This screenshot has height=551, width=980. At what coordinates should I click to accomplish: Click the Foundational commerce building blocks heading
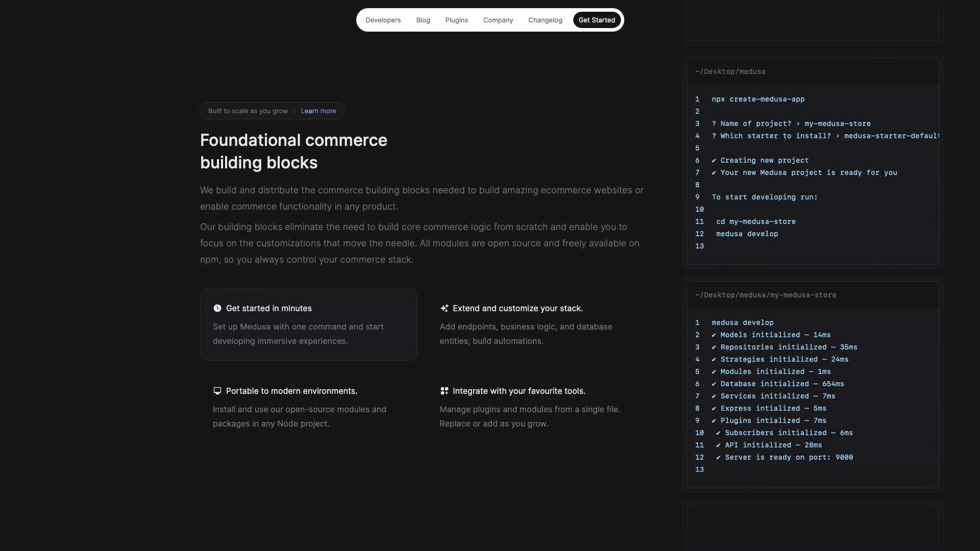click(x=293, y=151)
